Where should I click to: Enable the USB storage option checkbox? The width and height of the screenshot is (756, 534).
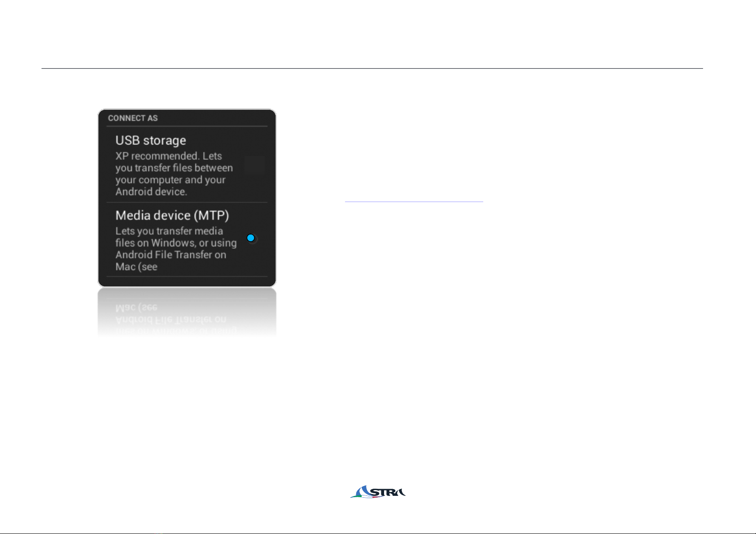click(x=255, y=165)
